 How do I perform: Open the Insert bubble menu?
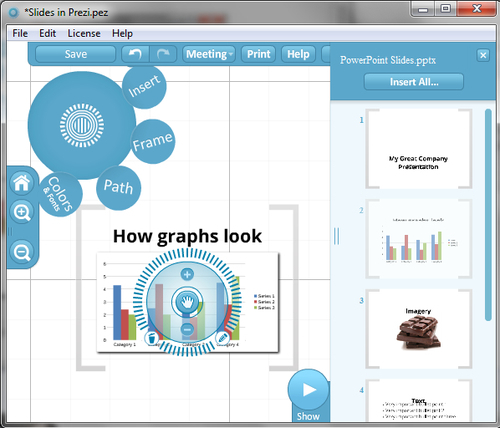tap(144, 87)
